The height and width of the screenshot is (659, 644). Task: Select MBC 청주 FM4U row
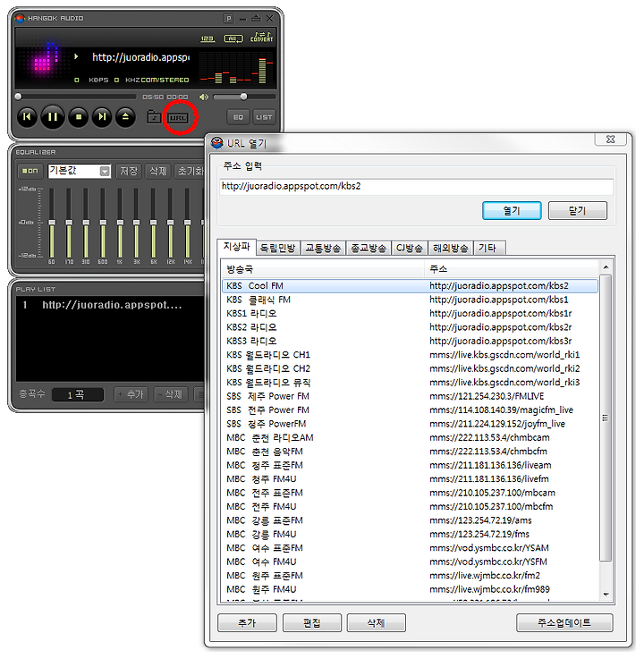tap(410, 479)
